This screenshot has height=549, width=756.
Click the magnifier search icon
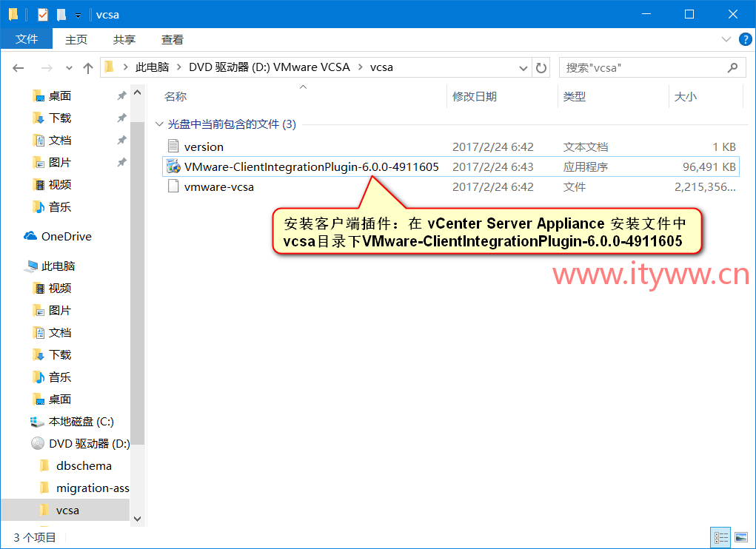(733, 68)
